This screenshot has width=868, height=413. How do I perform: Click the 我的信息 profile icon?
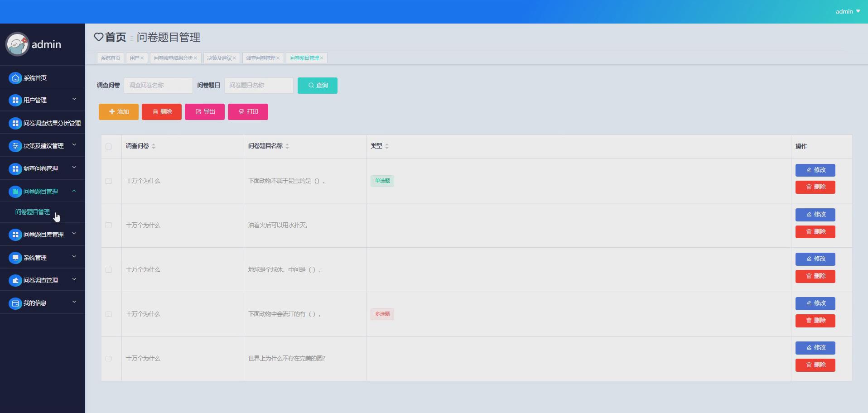coord(14,303)
